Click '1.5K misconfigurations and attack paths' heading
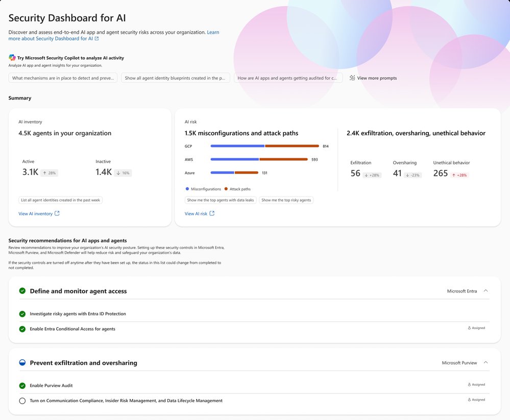Screen dimensions: 510x420 [x=241, y=133]
